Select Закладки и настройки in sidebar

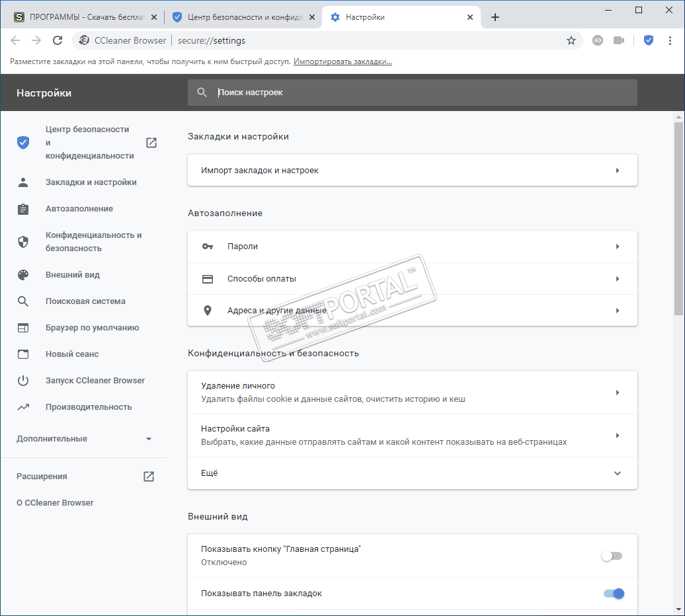click(91, 182)
